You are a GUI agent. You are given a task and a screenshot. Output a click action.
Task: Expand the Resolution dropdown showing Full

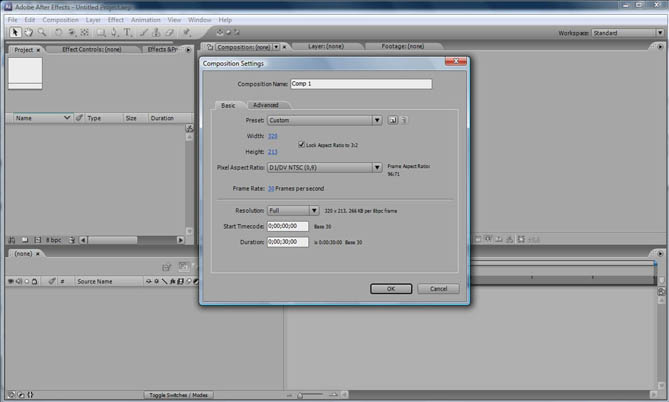pyautogui.click(x=292, y=211)
